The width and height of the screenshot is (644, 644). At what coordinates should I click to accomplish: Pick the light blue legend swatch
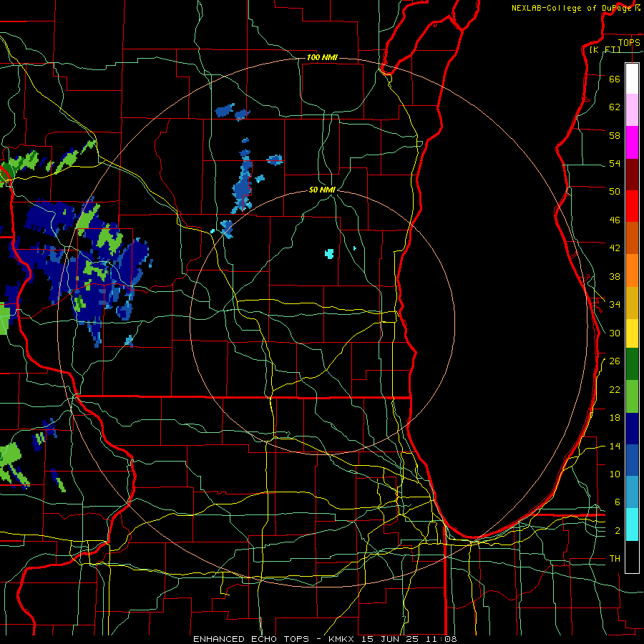[x=632, y=492]
